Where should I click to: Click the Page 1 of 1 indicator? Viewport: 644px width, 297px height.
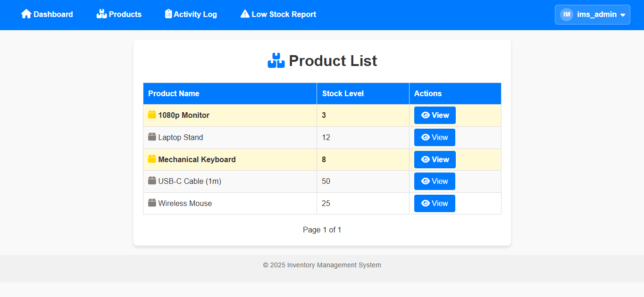[x=322, y=230]
